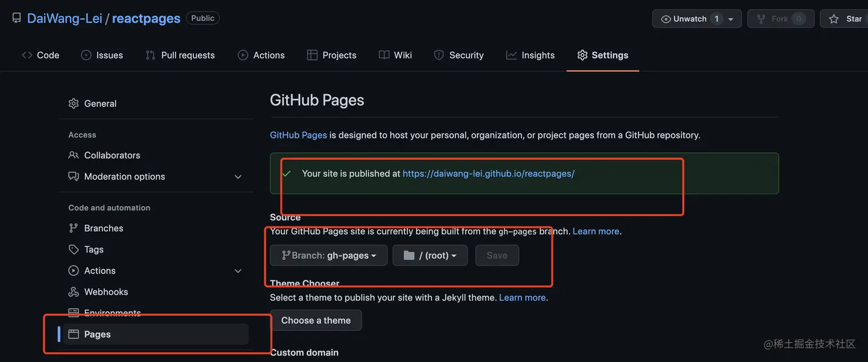868x362 pixels.
Task: Click the folder icon in root dropdown
Action: (x=409, y=255)
